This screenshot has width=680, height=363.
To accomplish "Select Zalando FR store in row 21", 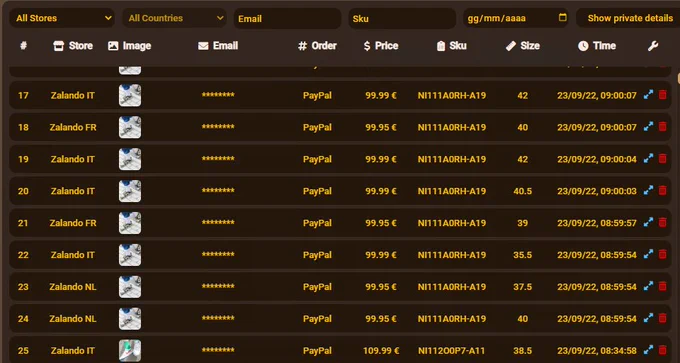I will click(73, 223).
